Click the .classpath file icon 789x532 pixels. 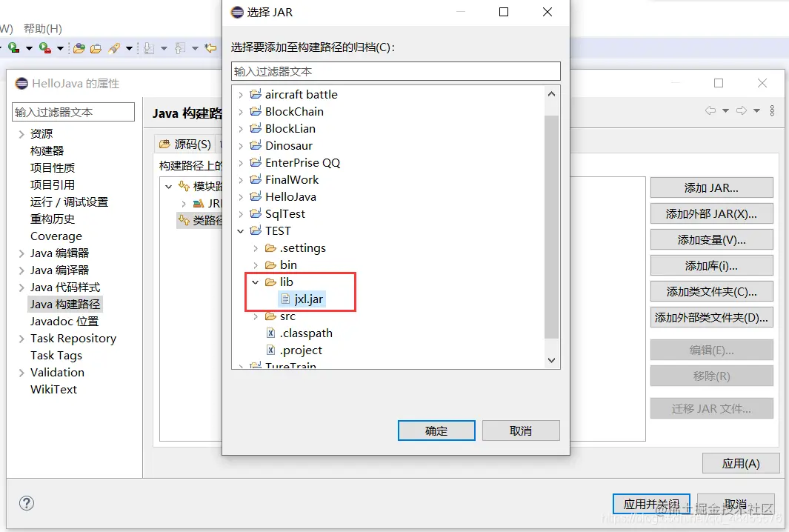point(270,333)
